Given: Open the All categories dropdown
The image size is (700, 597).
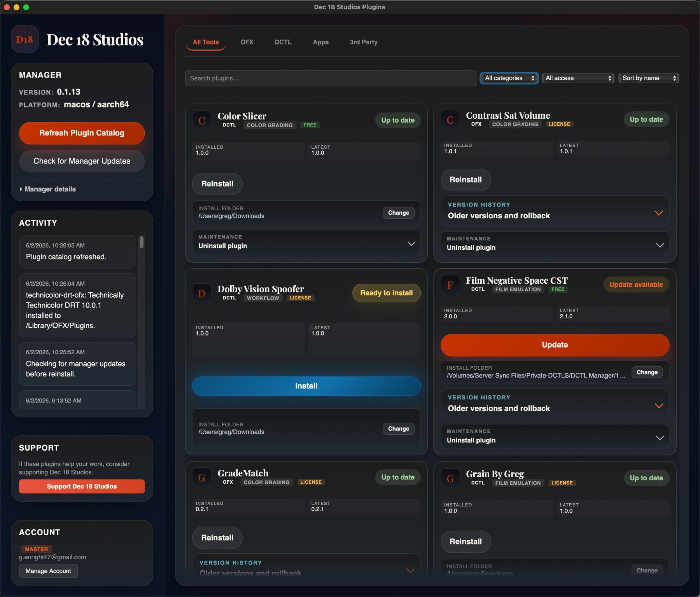Looking at the screenshot, I should click(509, 78).
